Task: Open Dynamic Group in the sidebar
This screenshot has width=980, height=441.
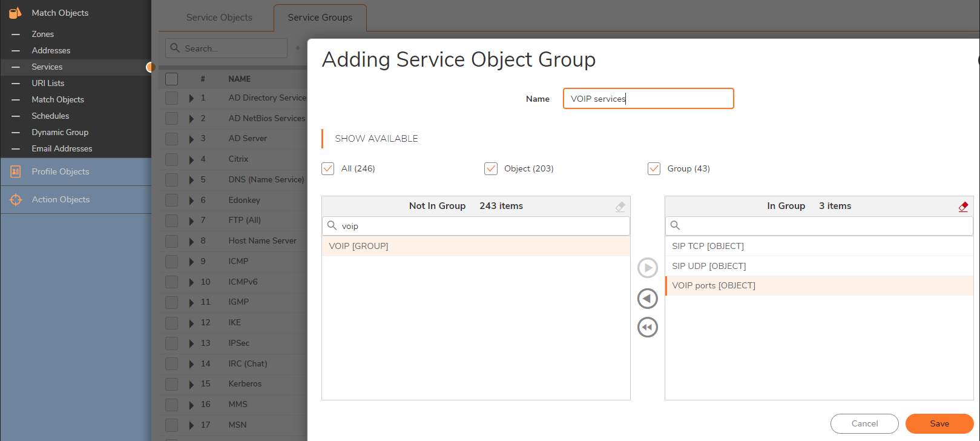Action: [60, 132]
